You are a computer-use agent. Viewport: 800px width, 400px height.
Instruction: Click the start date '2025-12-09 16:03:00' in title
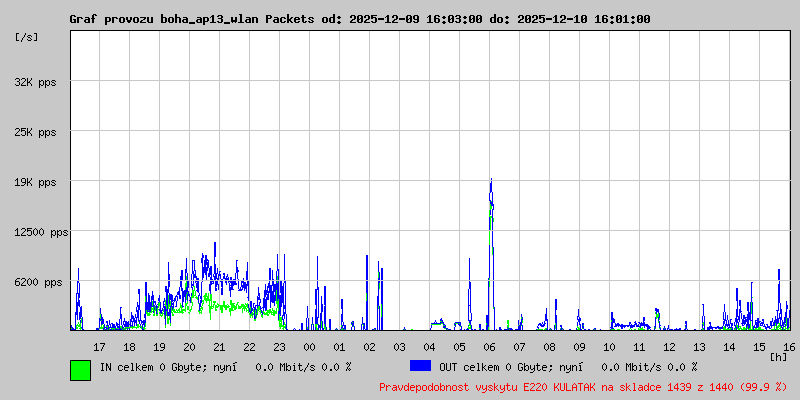coord(416,19)
